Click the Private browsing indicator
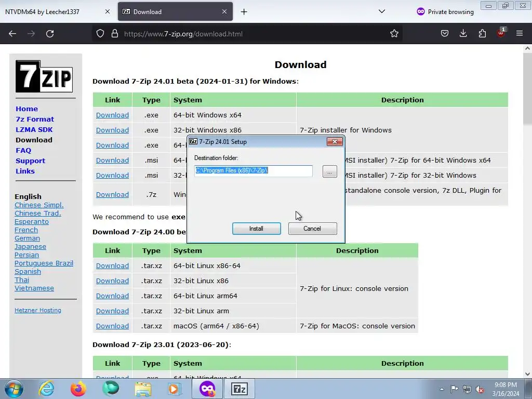Image resolution: width=532 pixels, height=399 pixels. [445, 11]
